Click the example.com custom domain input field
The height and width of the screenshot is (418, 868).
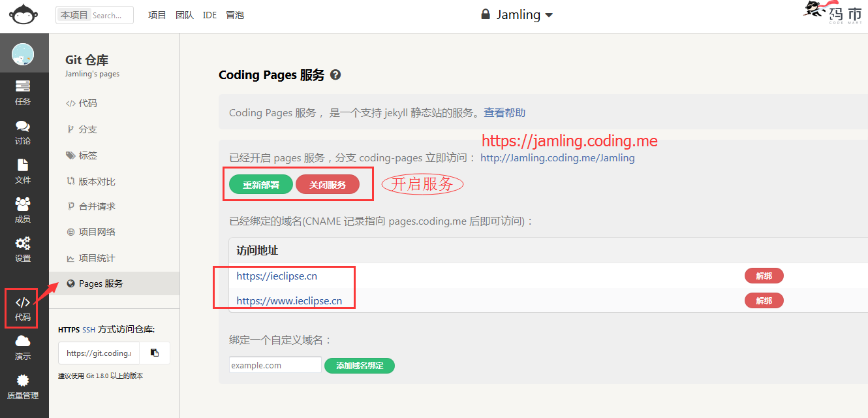(x=275, y=365)
